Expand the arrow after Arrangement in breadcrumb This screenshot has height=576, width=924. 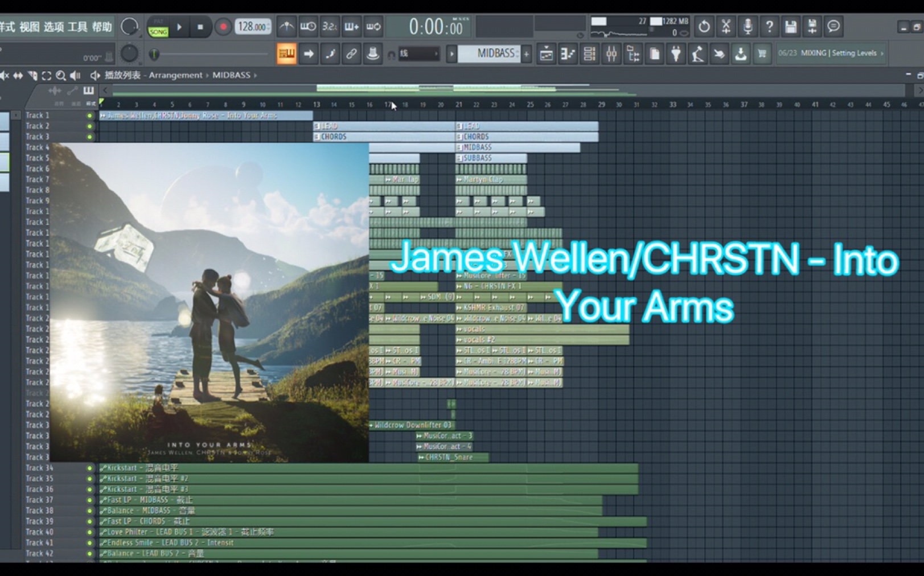pyautogui.click(x=207, y=75)
